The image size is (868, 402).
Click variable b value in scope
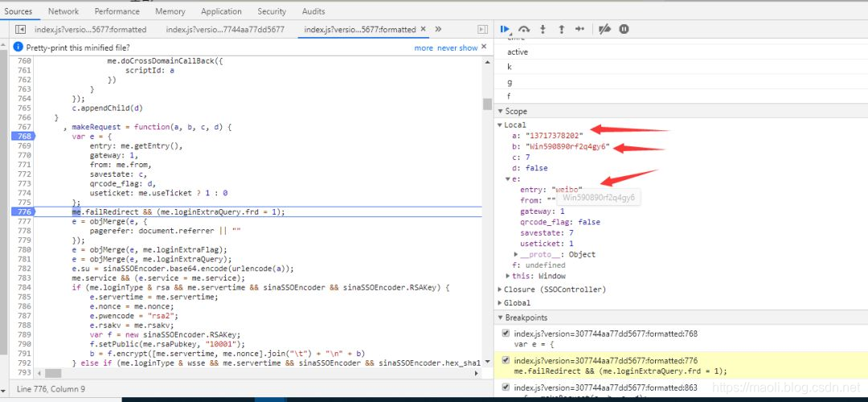[568, 147]
